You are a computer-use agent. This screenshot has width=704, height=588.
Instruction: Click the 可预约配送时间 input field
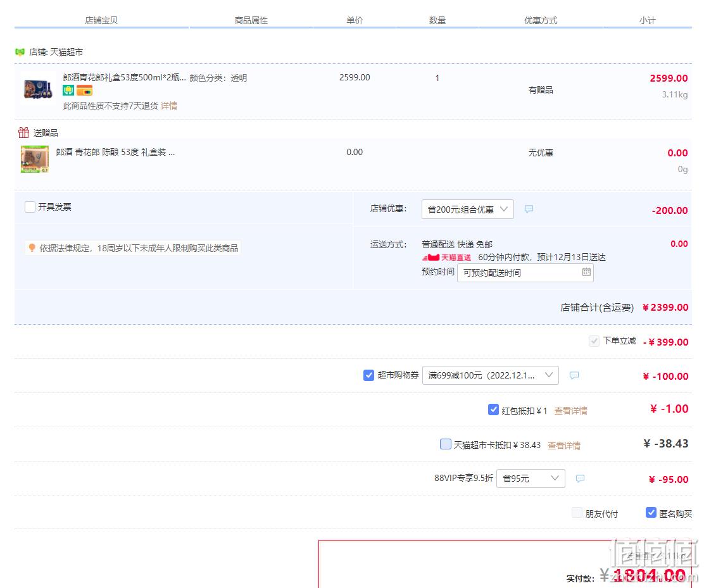click(525, 272)
